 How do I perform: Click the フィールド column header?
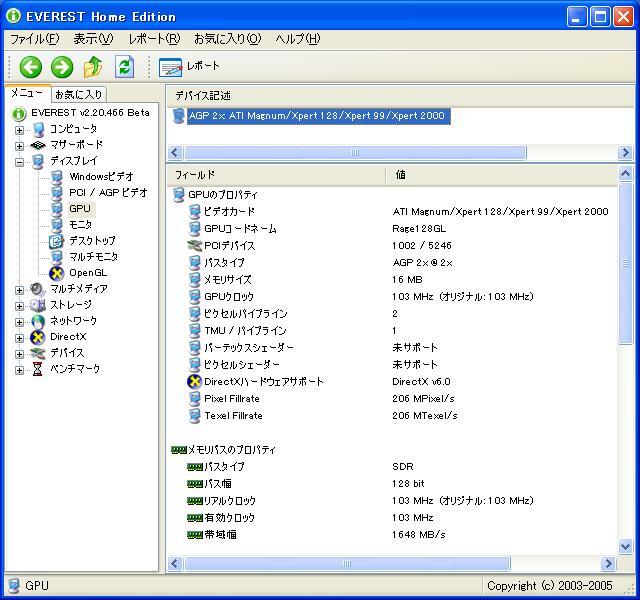(x=276, y=175)
